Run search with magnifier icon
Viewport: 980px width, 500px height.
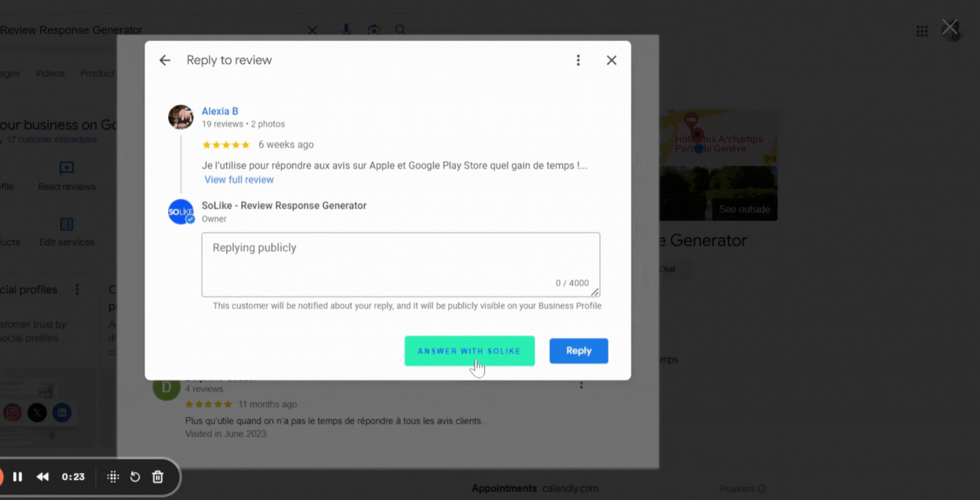pyautogui.click(x=400, y=30)
